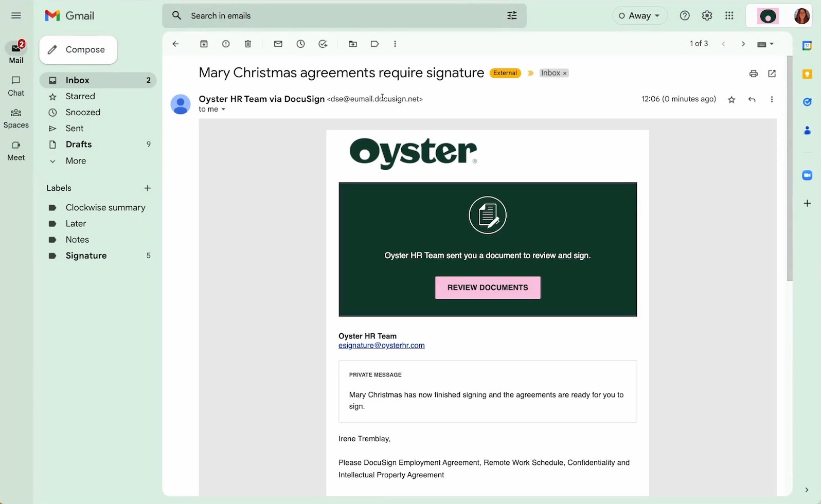This screenshot has height=504, width=822.
Task: Move email to a folder
Action: tap(353, 44)
